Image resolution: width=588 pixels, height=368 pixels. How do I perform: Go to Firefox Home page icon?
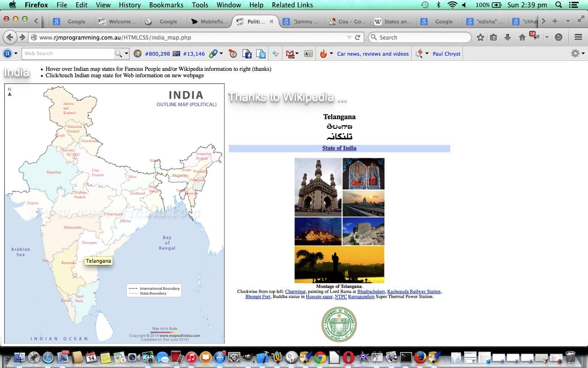(x=522, y=37)
